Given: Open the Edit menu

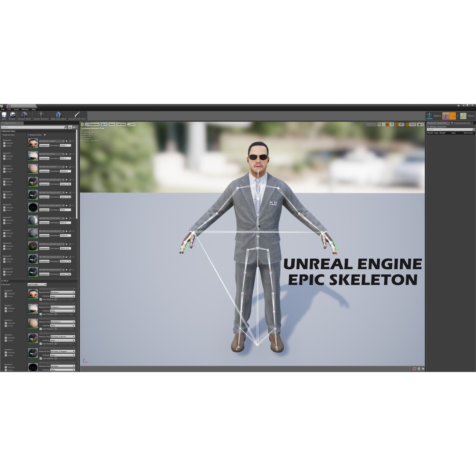Looking at the screenshot, I should [x=9, y=109].
